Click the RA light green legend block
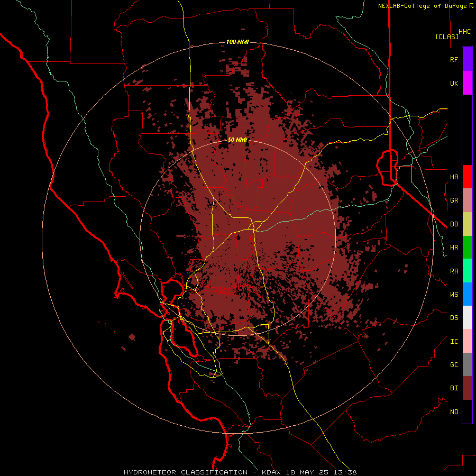 click(467, 271)
